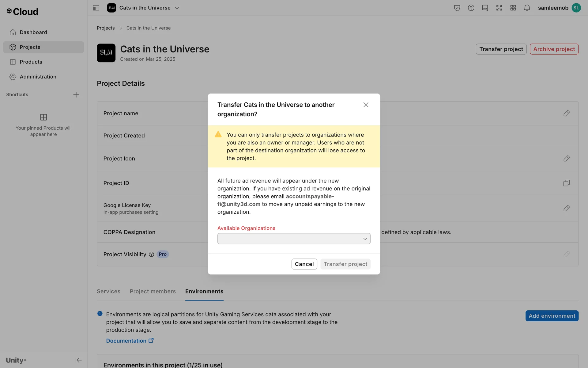Cancel the transfer dialog
Screen dimensions: 588x368
pos(304,264)
